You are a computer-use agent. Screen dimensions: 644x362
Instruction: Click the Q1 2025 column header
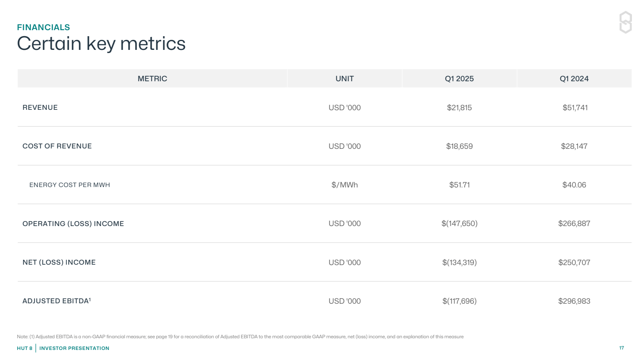coord(459,78)
